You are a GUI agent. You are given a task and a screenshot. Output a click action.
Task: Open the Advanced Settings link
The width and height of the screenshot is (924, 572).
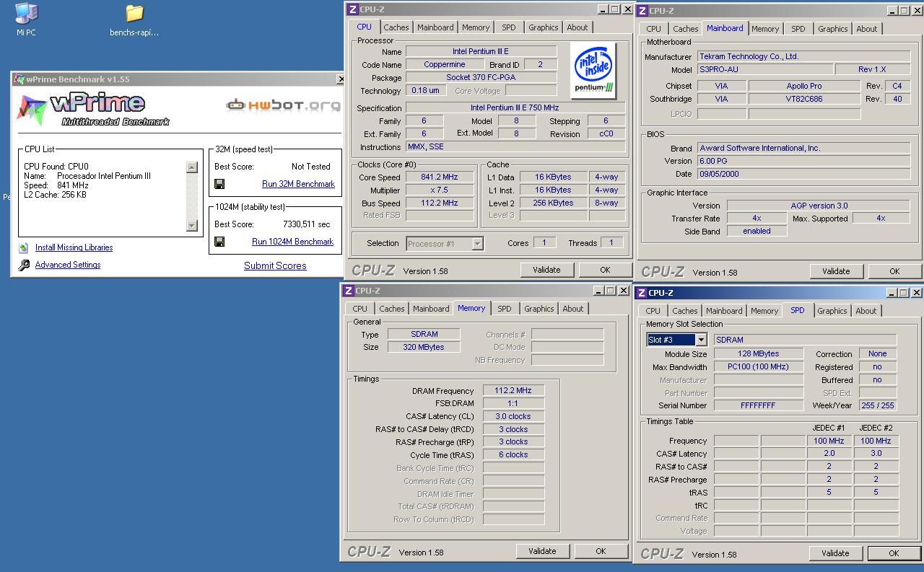[68, 265]
